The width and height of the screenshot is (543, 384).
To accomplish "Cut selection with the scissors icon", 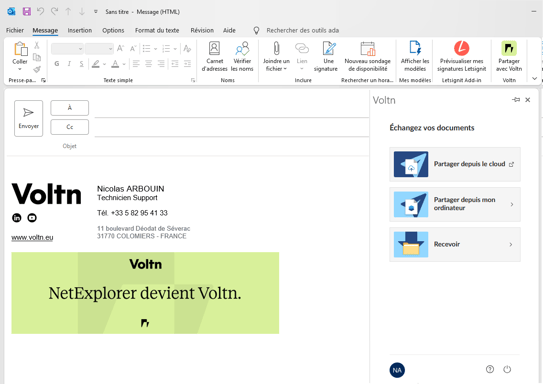I will [37, 45].
